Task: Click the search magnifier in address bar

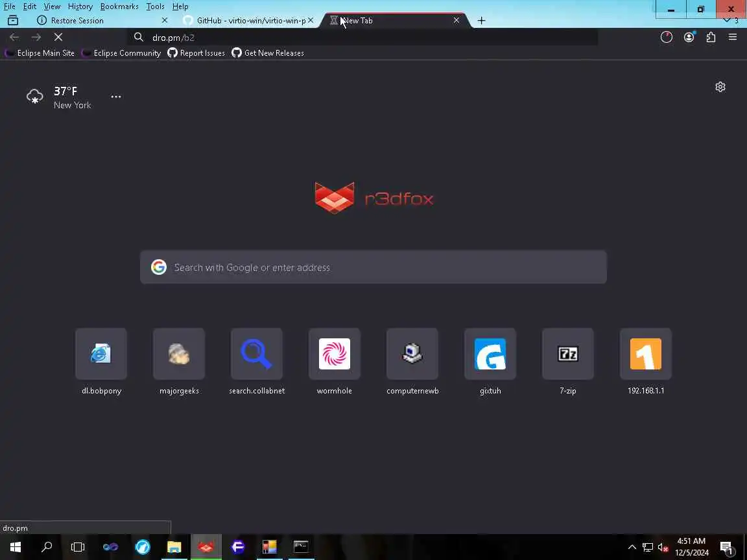Action: [x=138, y=37]
